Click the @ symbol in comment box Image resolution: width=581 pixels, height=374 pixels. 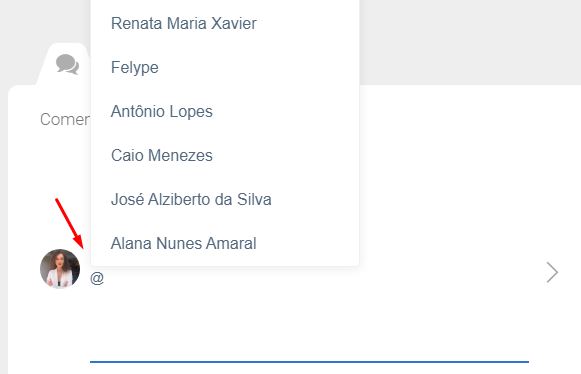(x=97, y=278)
